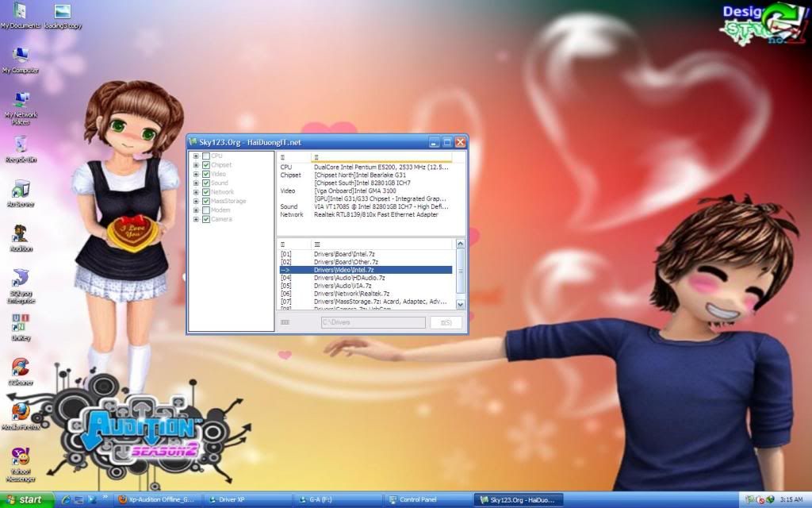
Task: Open the My Documents desktop icon
Action: [20, 14]
